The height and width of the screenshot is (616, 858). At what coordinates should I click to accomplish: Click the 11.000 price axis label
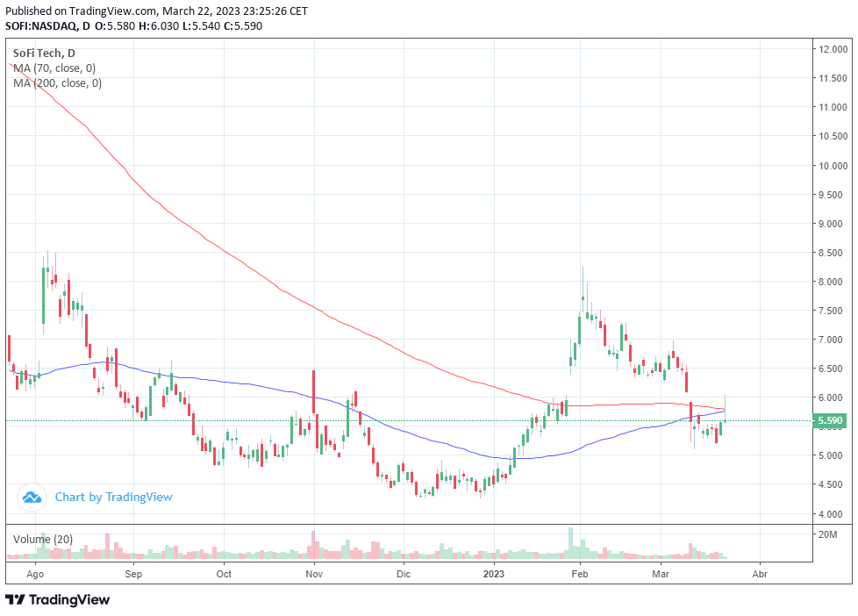point(833,107)
